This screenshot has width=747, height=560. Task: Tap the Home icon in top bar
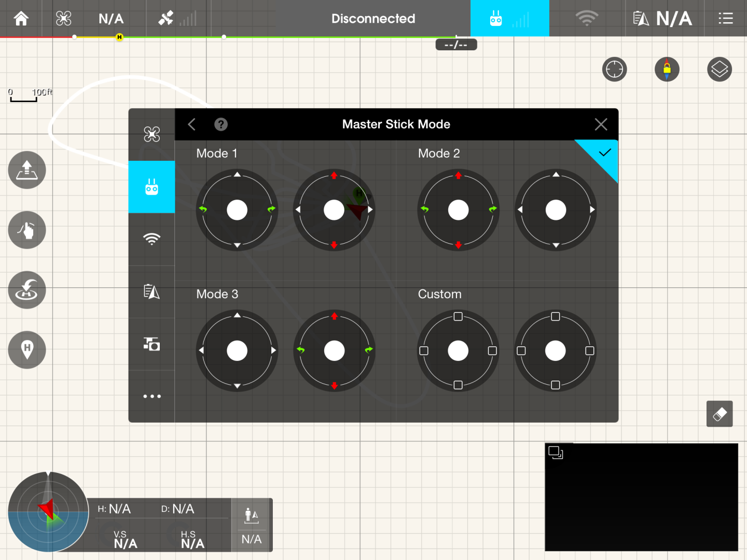point(21,19)
